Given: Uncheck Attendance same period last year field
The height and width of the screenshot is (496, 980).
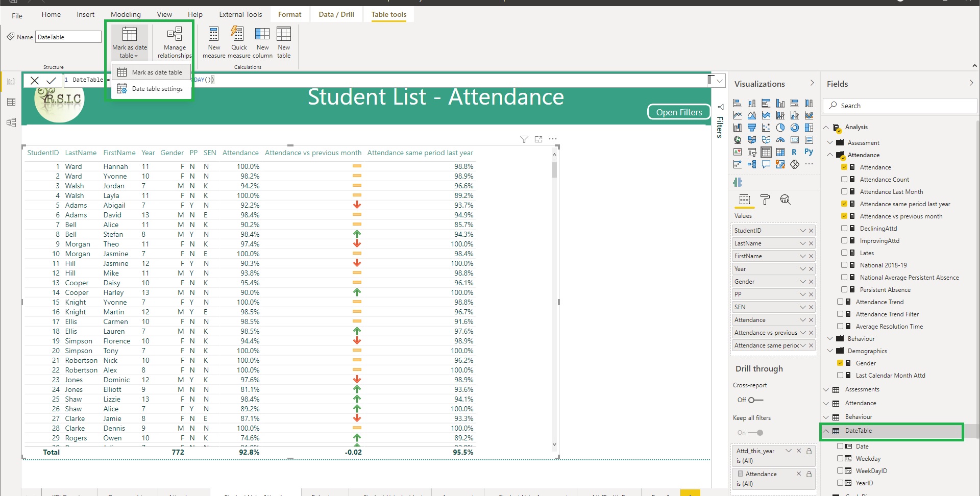Looking at the screenshot, I should coord(844,204).
